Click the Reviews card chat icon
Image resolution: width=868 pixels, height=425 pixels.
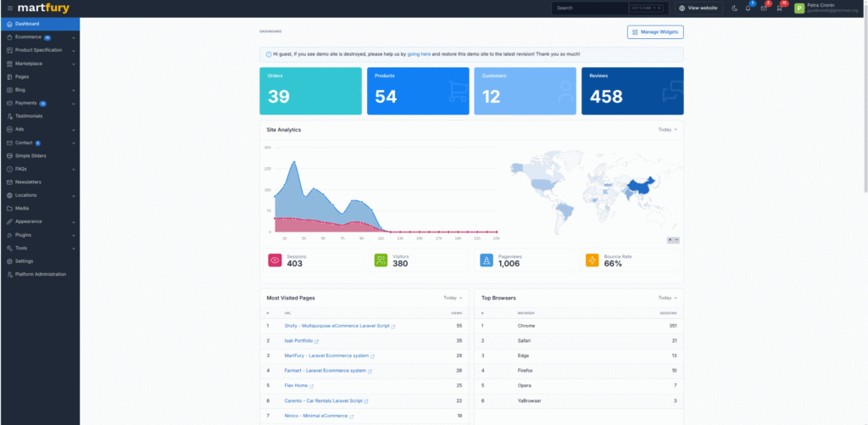click(672, 92)
